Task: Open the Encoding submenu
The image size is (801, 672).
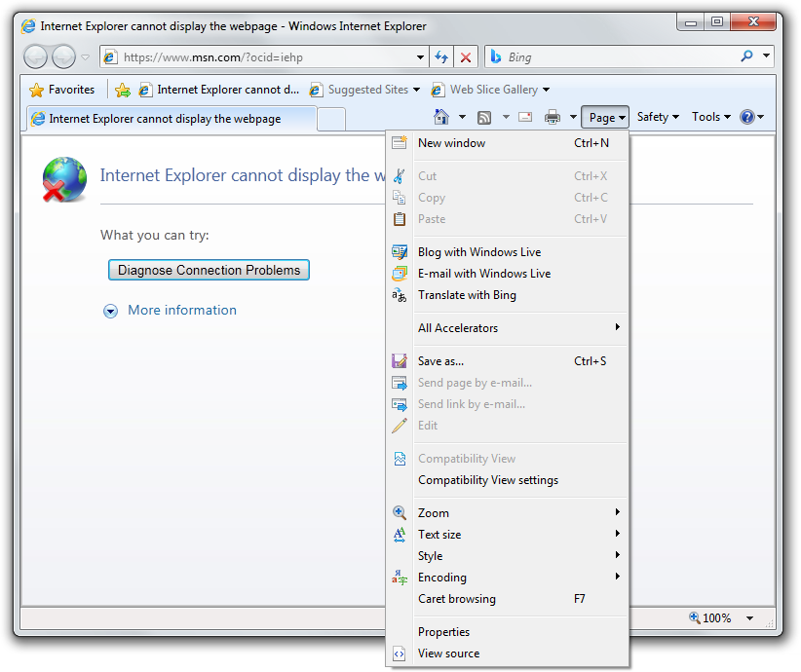Action: point(442,578)
